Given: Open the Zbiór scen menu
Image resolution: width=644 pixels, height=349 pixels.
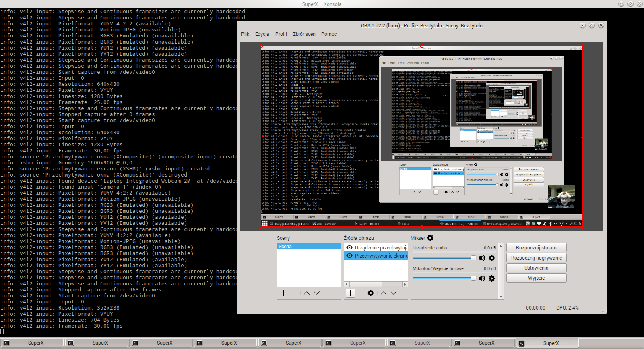Looking at the screenshot, I should 304,34.
